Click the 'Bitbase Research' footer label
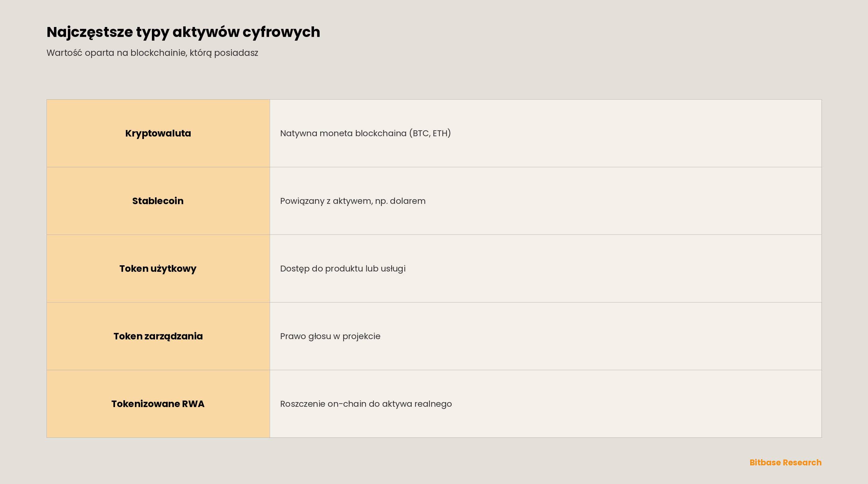The height and width of the screenshot is (484, 868). (x=786, y=462)
